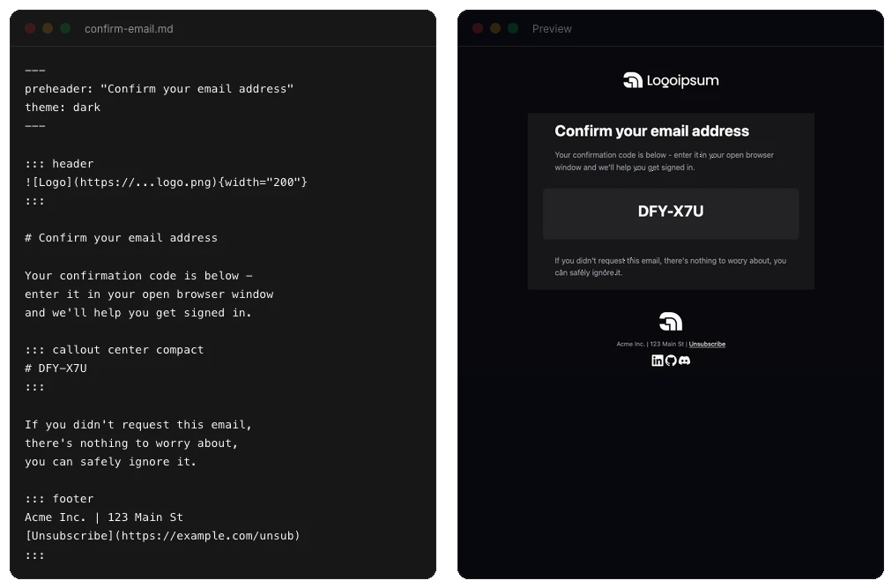Click the Logoipsum logo in the email header

click(671, 79)
